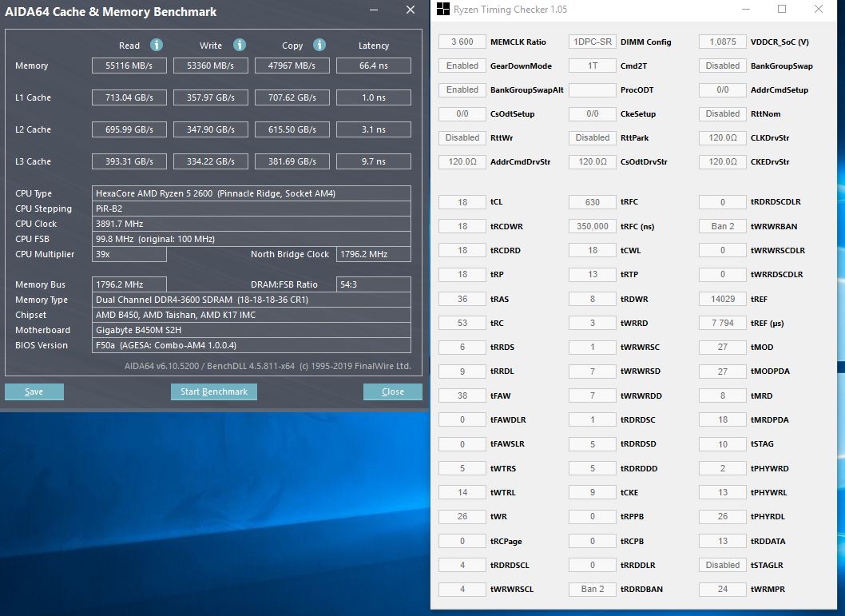Start the AIDA64 benchmark
845x616 pixels.
coord(214,391)
